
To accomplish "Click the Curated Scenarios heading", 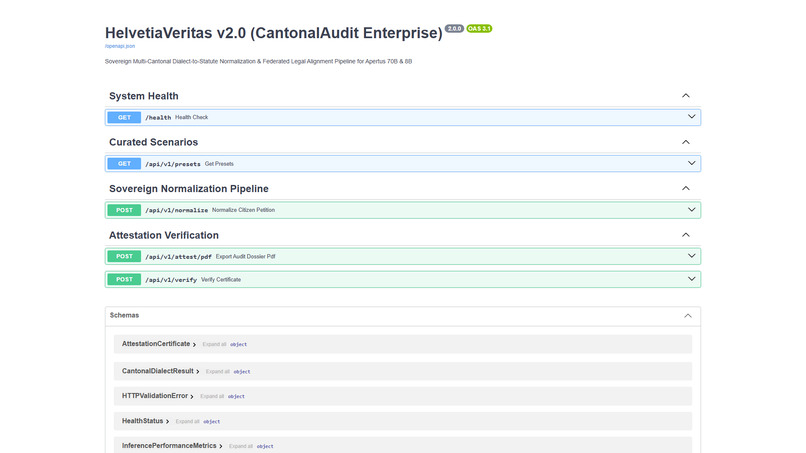I will 153,142.
